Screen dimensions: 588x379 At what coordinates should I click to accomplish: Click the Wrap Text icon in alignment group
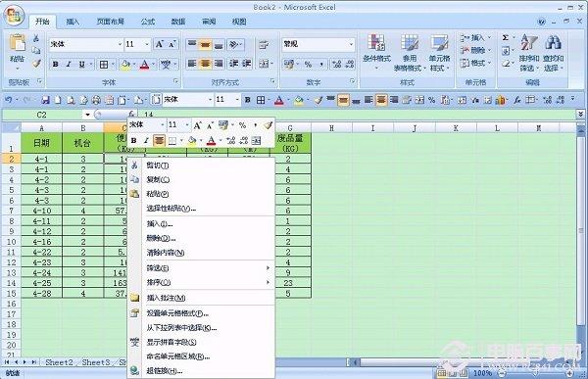click(x=264, y=45)
